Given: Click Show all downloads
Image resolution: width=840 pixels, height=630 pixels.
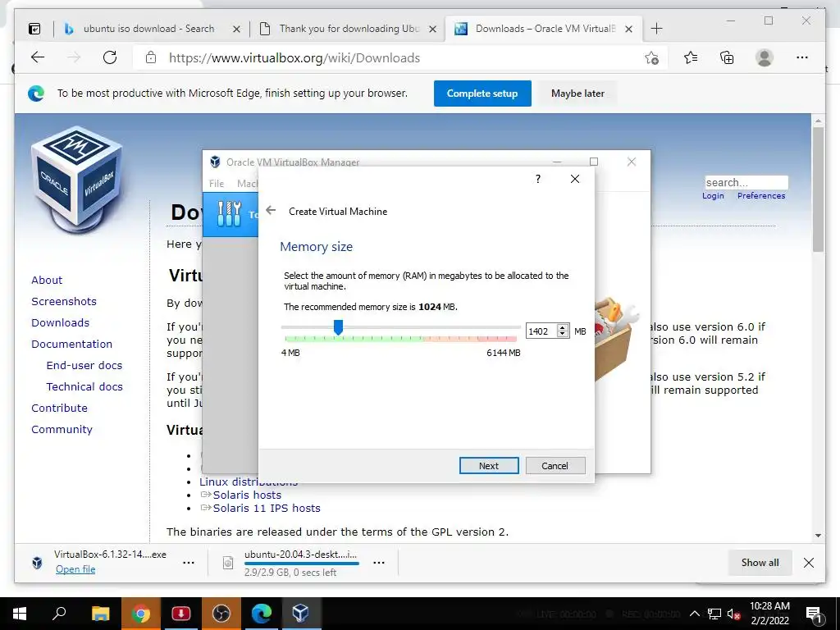Looking at the screenshot, I should tap(760, 563).
